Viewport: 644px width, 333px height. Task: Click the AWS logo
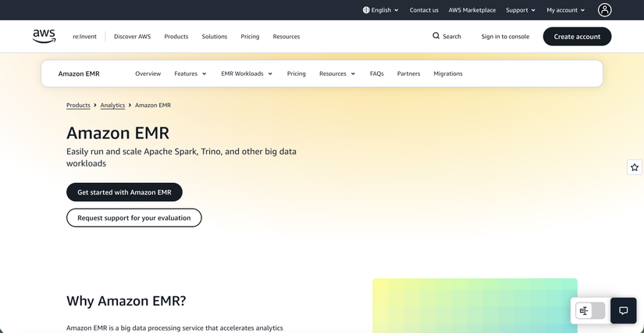44,36
